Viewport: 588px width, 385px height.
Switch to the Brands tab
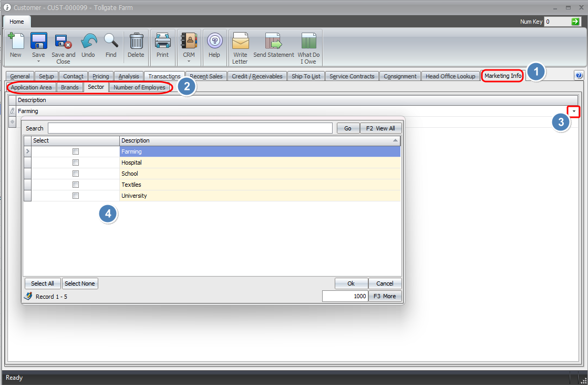coord(70,87)
